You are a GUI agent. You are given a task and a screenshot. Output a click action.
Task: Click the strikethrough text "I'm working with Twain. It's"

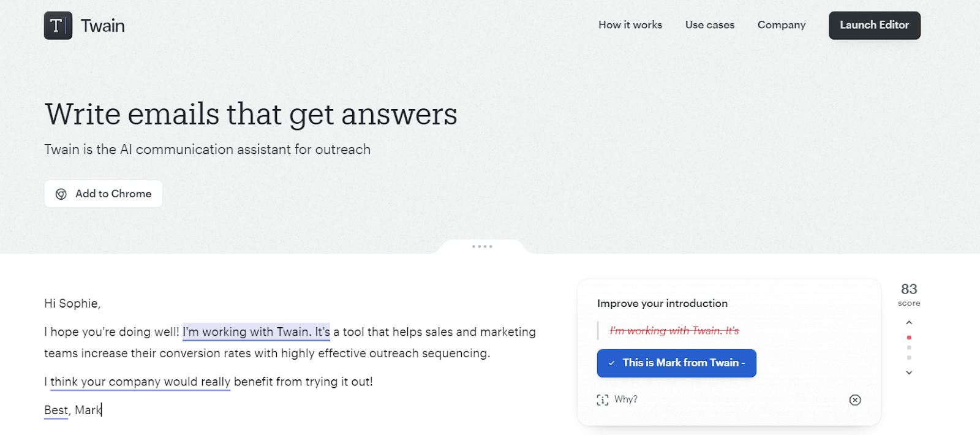click(x=674, y=331)
